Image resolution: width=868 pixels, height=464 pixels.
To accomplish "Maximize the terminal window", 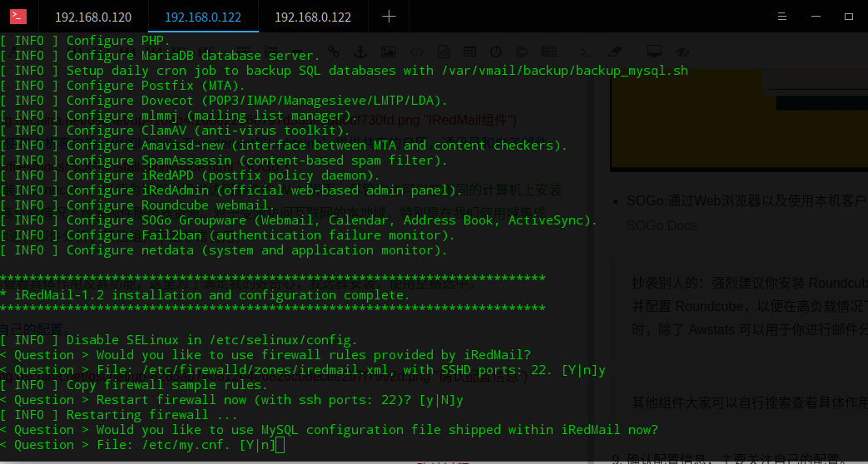I will [849, 17].
